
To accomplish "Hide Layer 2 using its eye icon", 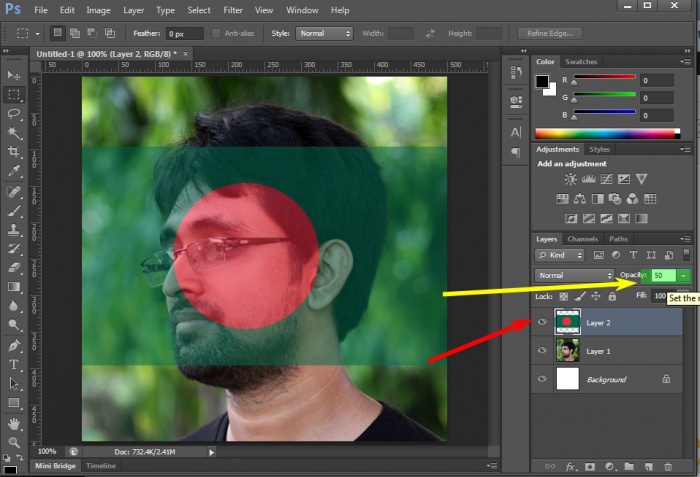I will 543,322.
